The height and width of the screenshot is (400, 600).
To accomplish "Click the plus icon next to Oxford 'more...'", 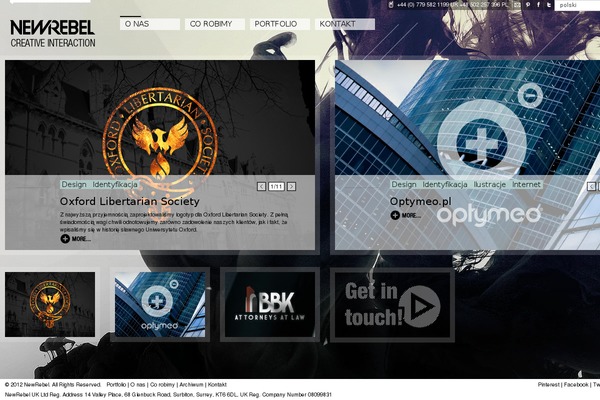I will pos(65,239).
